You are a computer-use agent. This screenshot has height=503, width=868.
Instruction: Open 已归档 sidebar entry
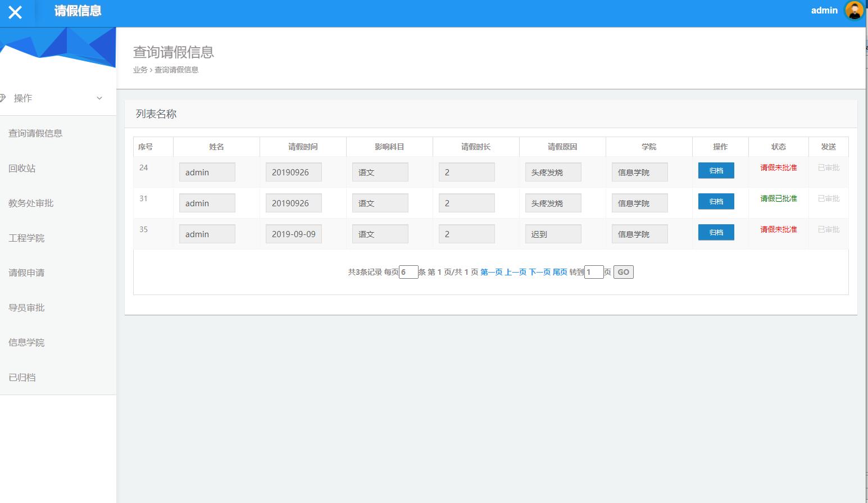(x=22, y=377)
